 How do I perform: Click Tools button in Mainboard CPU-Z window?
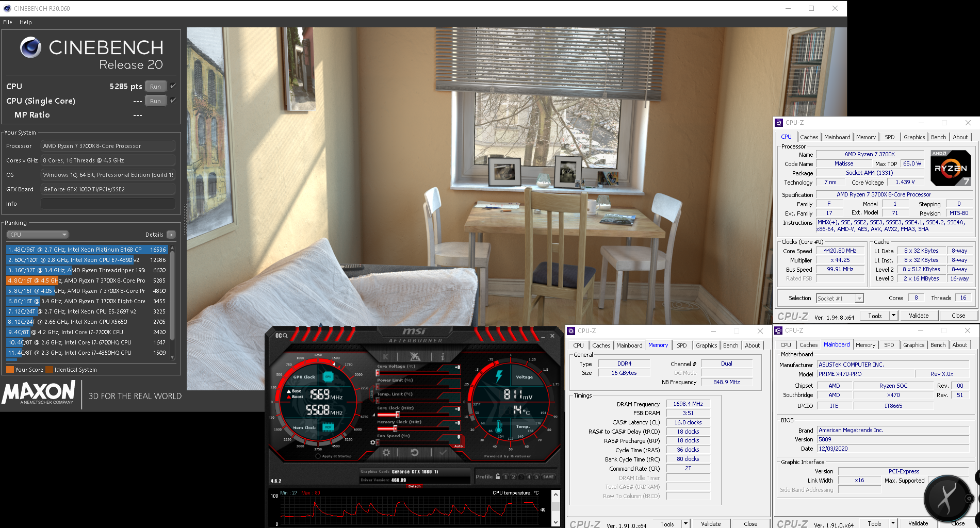(x=874, y=523)
